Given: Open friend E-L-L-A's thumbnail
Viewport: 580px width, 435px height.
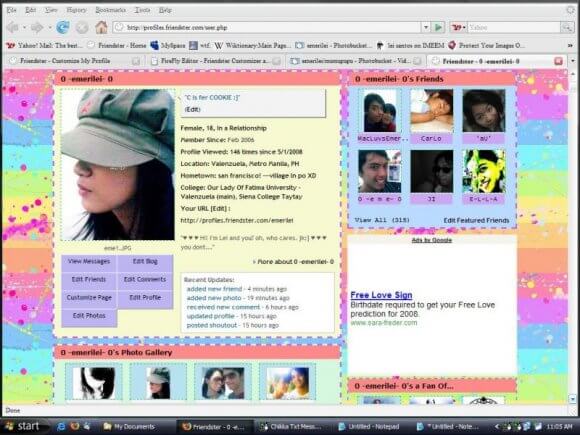Looking at the screenshot, I should coord(483,171).
